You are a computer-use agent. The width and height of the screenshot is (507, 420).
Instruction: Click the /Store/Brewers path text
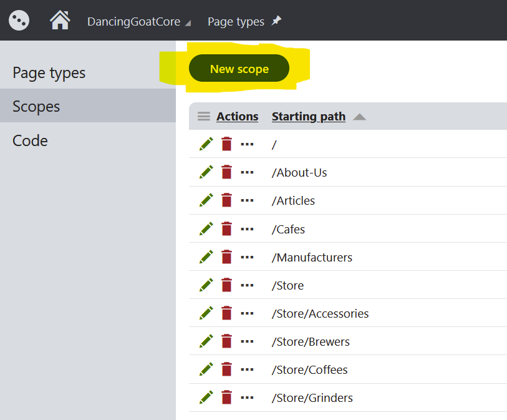(311, 342)
